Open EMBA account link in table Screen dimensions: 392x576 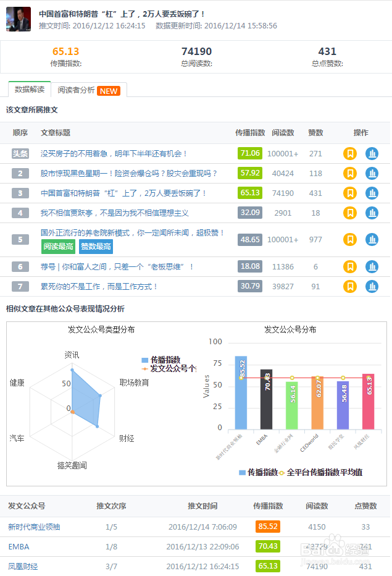(19, 546)
